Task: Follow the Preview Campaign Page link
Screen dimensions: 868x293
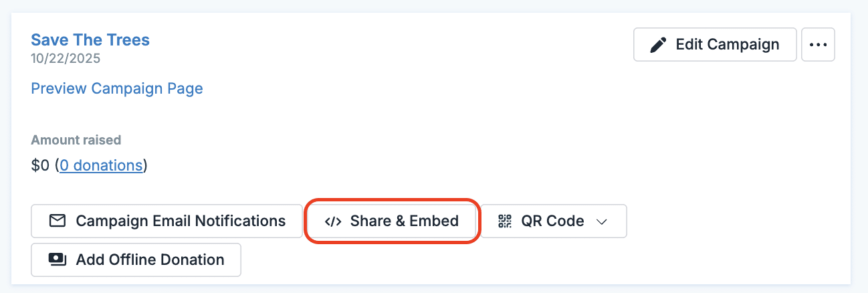Action: [x=117, y=88]
